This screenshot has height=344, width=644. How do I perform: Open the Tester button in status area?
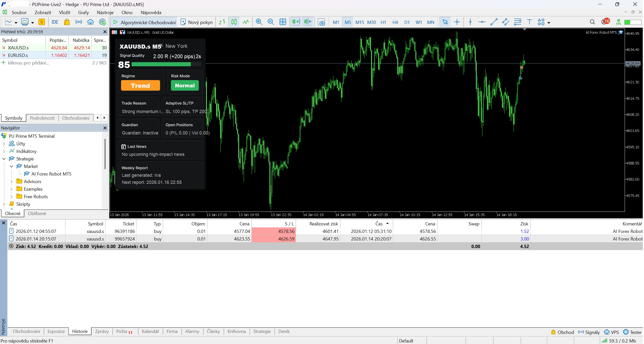[632, 332]
